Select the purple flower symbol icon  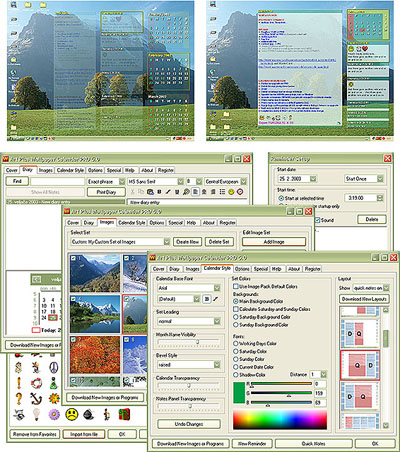54,414
